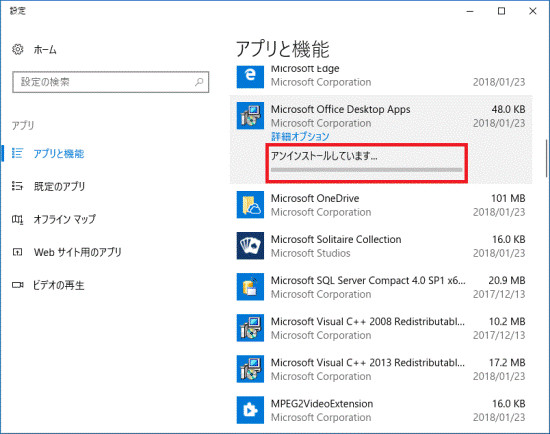Screen dimensions: 550x434
Task: Open ホーム in the sidebar
Action: pyautogui.click(x=45, y=50)
